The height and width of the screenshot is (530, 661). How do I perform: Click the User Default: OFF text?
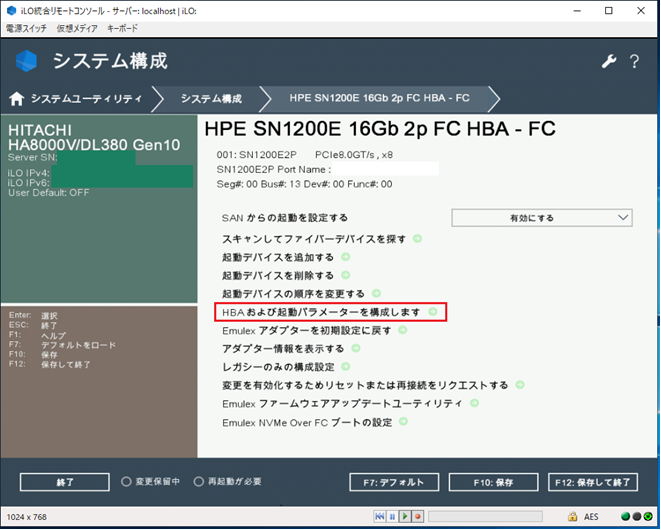tap(48, 193)
